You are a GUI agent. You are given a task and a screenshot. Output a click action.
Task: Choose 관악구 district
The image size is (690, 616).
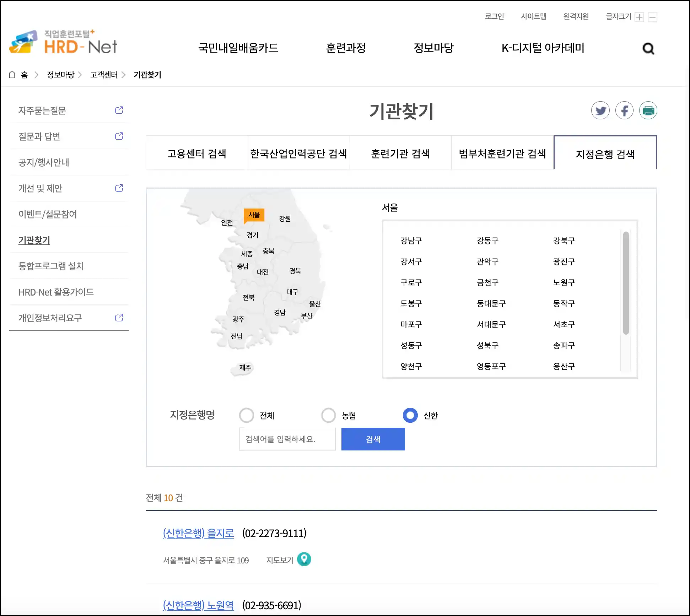[x=487, y=261]
